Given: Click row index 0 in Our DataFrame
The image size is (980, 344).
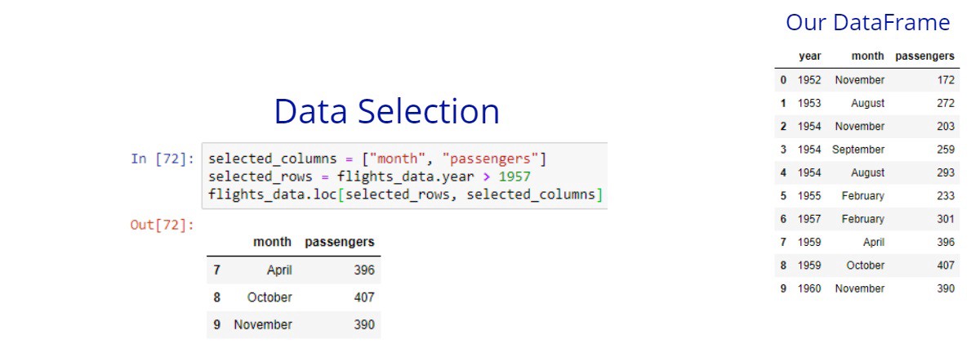Looking at the screenshot, I should [783, 80].
